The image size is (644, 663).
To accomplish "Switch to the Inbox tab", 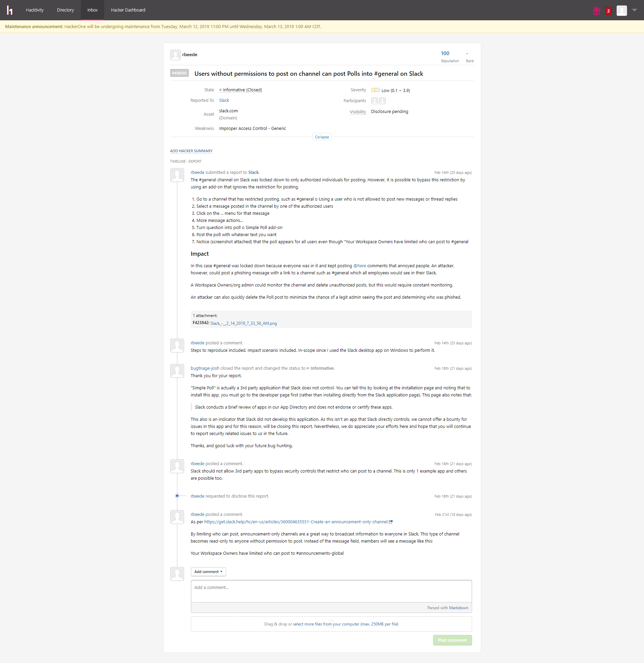I will [92, 10].
